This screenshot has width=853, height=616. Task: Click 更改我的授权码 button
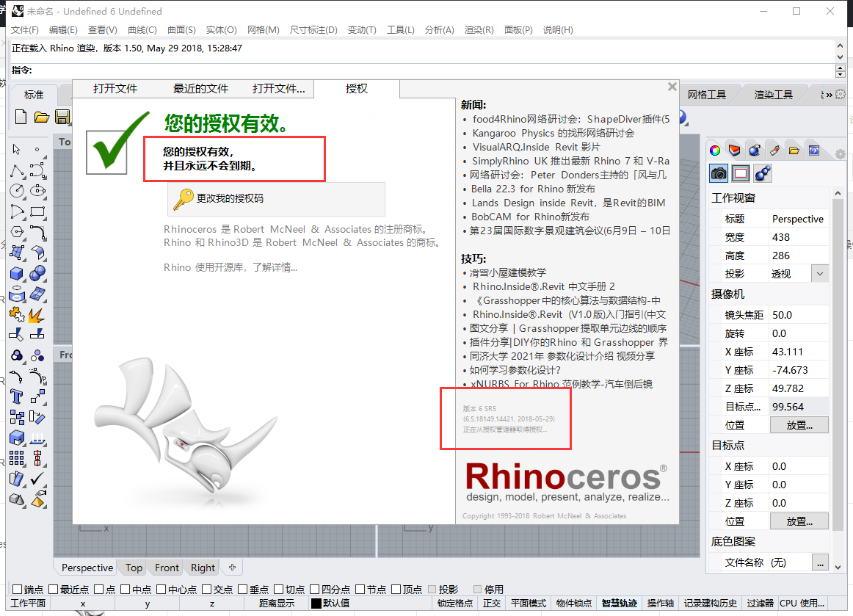point(276,199)
